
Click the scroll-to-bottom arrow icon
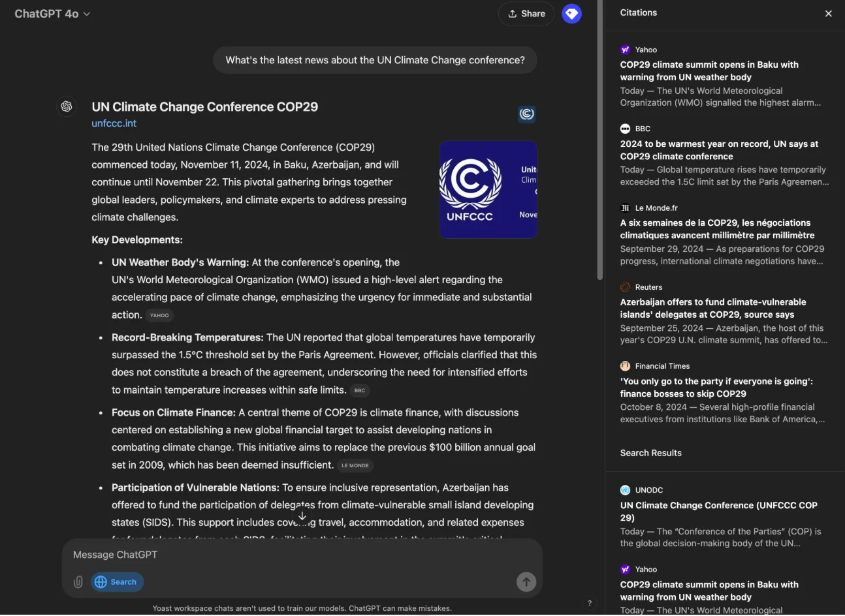click(302, 516)
